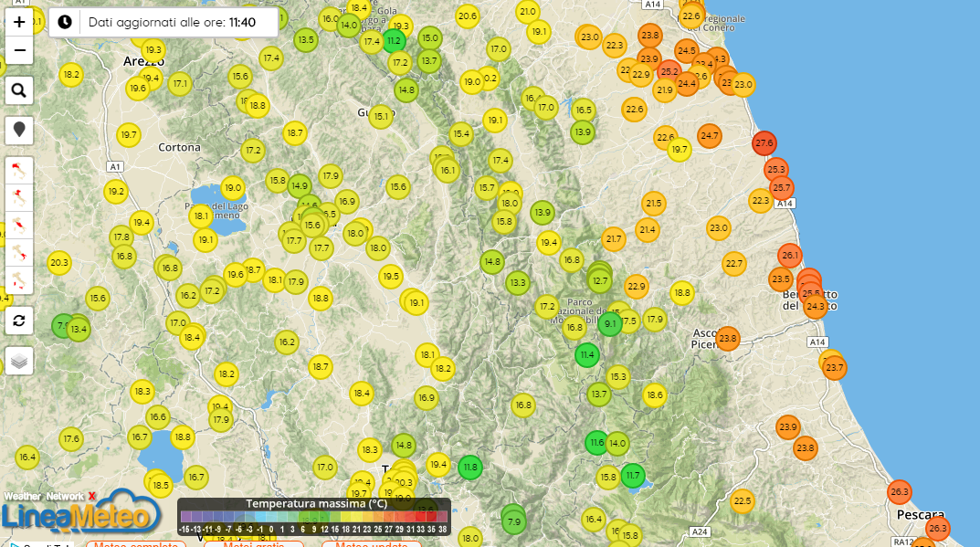
Task: Click the Meteo complete button
Action: [x=135, y=545]
